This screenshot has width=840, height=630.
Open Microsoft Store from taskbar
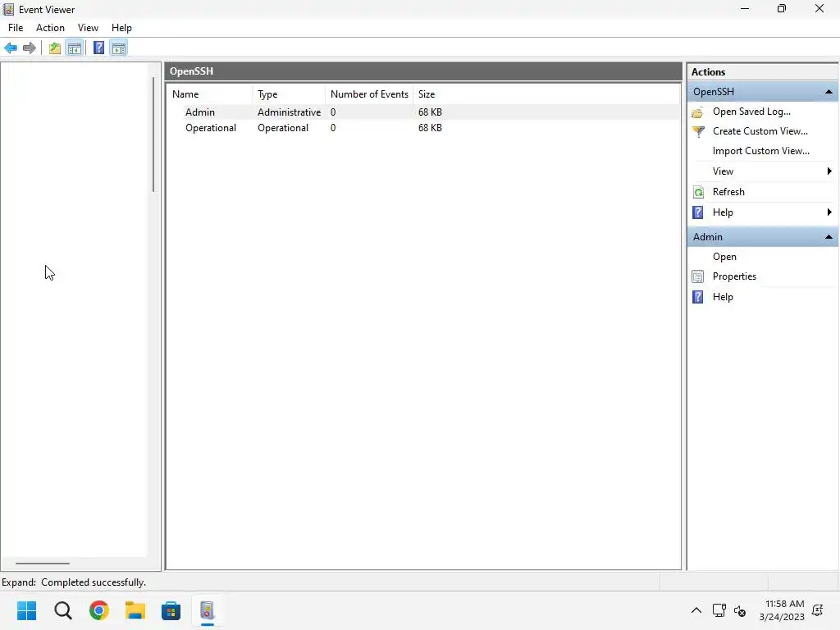[171, 610]
